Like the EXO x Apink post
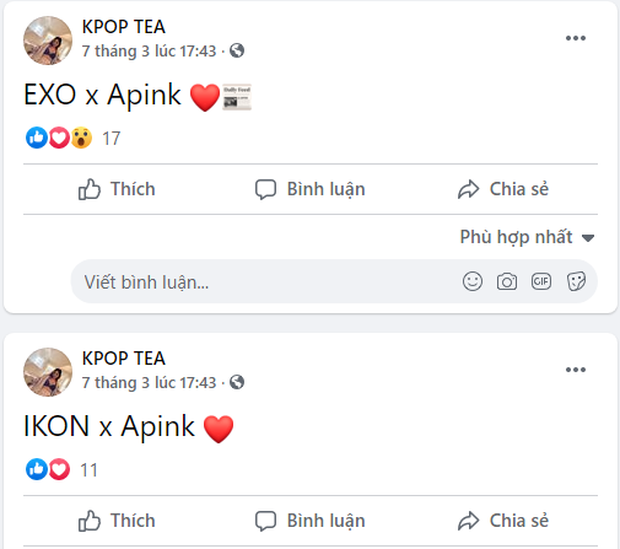 pos(117,189)
